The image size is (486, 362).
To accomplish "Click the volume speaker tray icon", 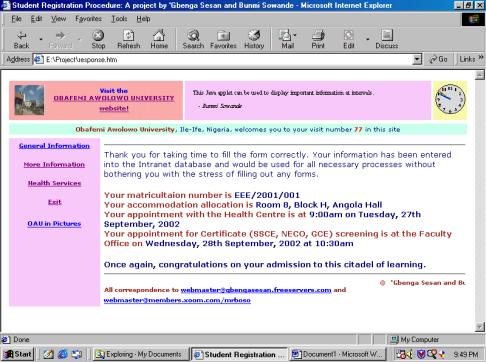I will [410, 354].
